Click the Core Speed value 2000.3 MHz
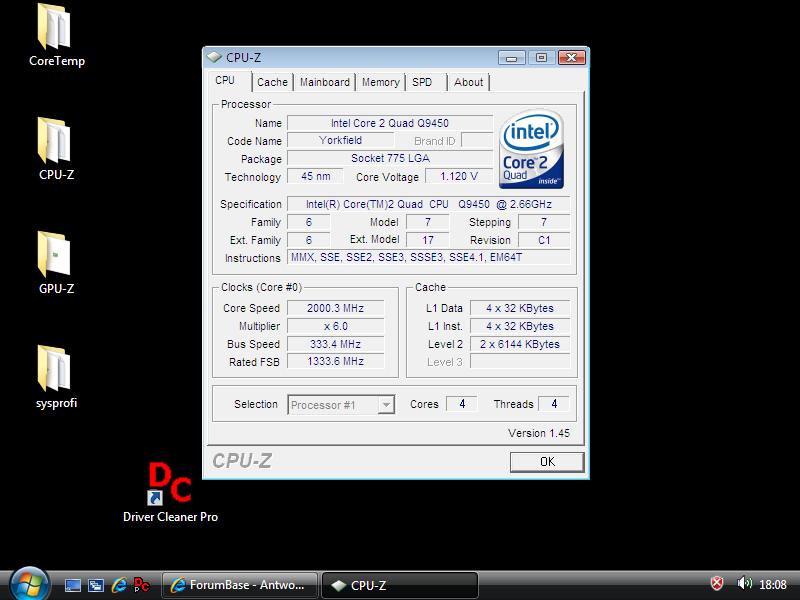The width and height of the screenshot is (800, 600). [x=335, y=308]
